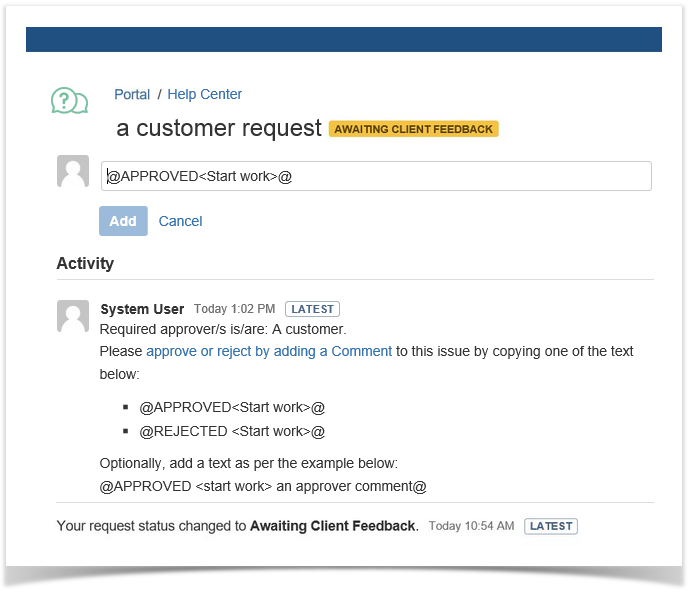Follow 'approve or reject by adding a Comment' link
Screen dimensions: 696x595
269,351
